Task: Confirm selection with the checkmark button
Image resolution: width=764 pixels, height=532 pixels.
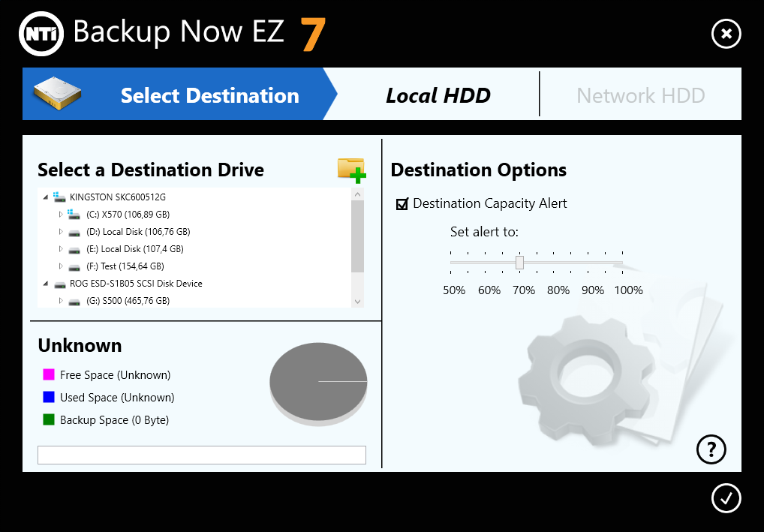Action: click(x=726, y=497)
